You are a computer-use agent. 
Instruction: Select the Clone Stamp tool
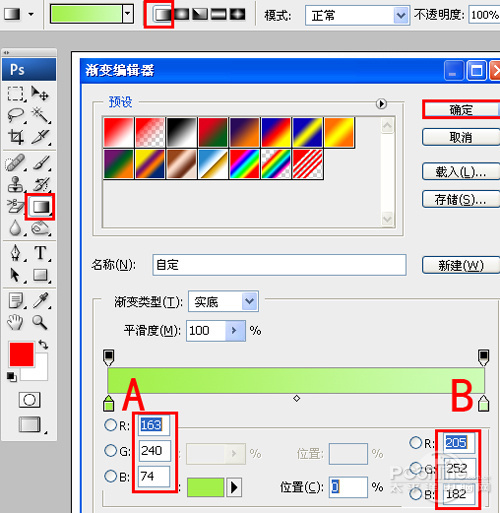15,184
